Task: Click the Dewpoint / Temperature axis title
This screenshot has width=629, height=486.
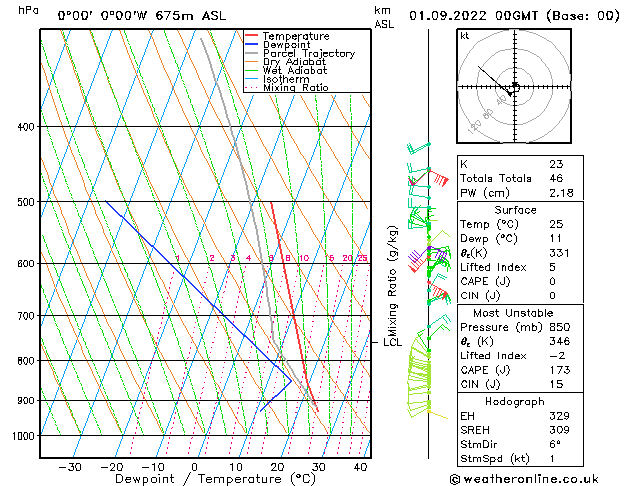Action: click(203, 480)
